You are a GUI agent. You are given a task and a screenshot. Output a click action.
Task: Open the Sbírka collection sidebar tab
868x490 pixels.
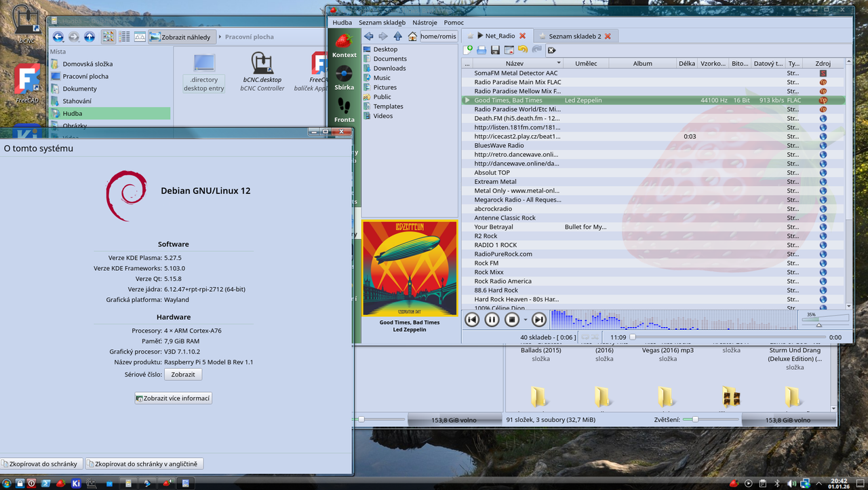coord(344,78)
